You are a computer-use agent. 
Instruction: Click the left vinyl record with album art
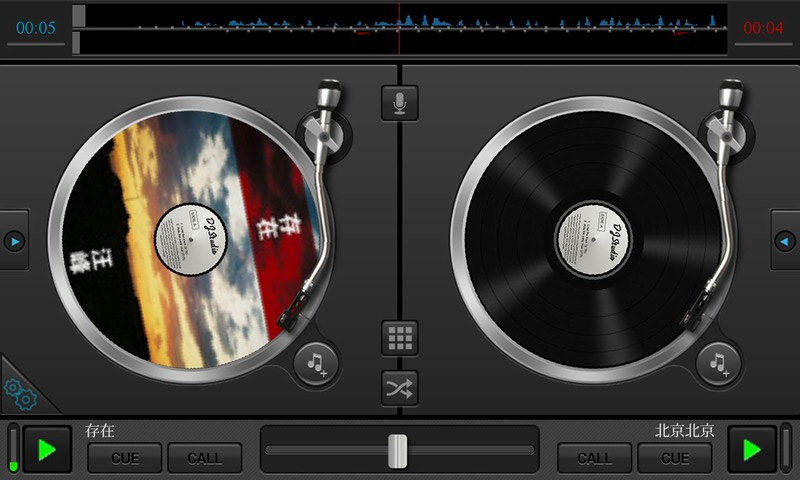191,239
